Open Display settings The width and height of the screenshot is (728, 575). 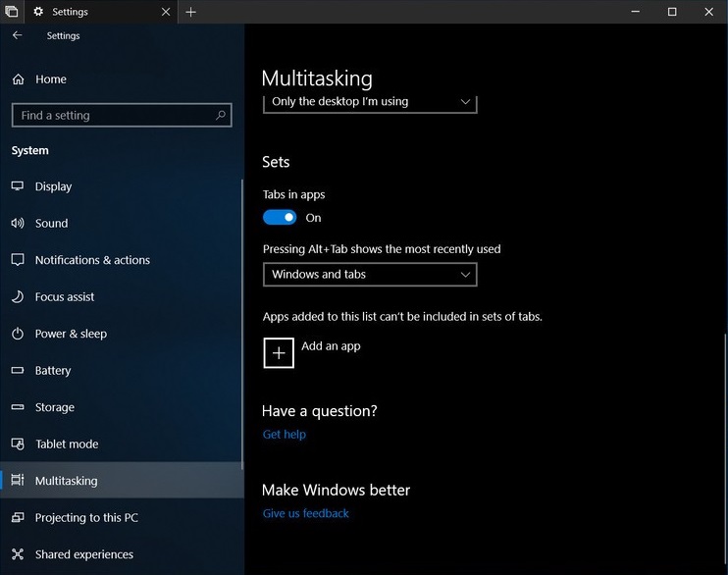click(x=122, y=186)
